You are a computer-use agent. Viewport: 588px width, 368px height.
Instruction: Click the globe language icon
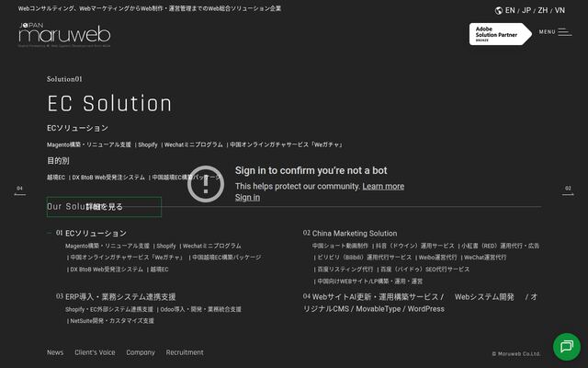pyautogui.click(x=498, y=10)
